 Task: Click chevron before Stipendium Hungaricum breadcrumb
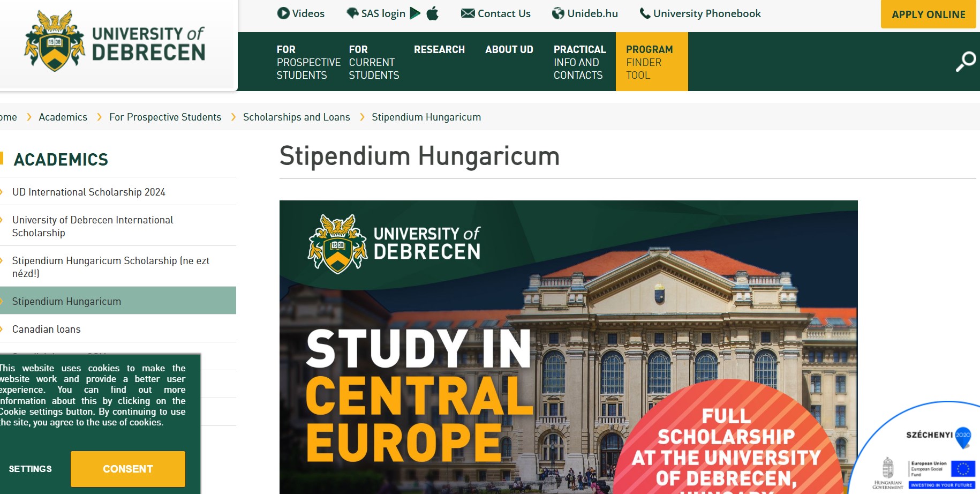click(362, 117)
